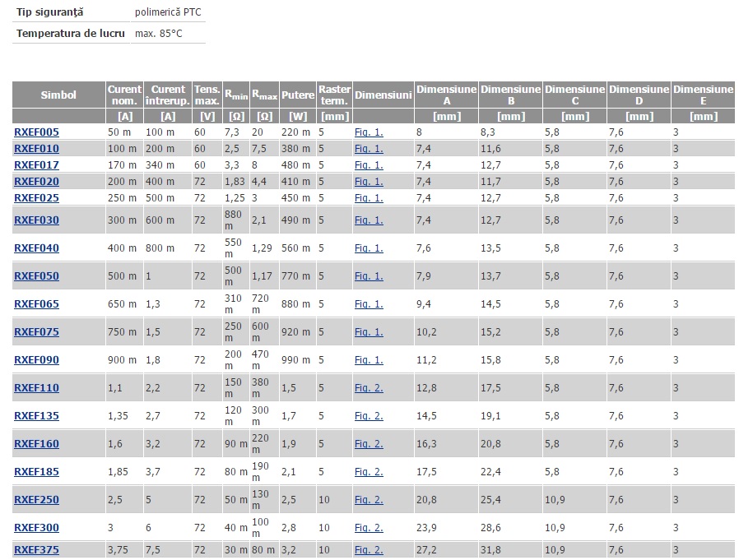The image size is (739, 560).
Task: Click the 990 m power value for RXEF090
Action: [295, 360]
